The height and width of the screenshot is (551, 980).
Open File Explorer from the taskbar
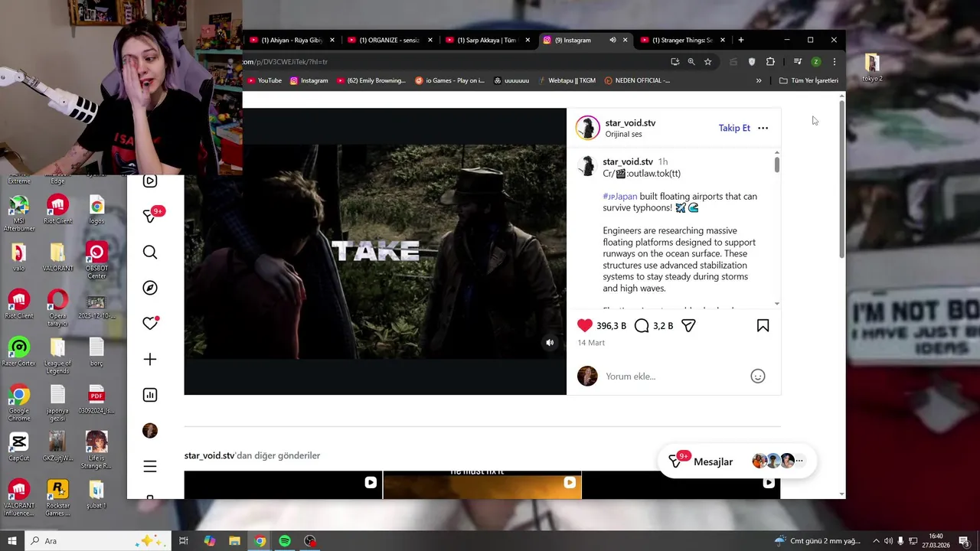tap(234, 541)
